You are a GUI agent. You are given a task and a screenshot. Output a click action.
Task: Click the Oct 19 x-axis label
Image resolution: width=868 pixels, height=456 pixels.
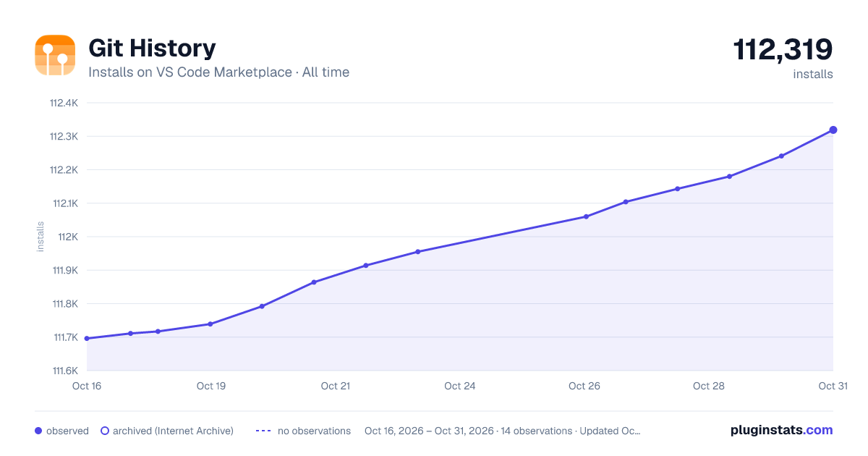click(x=211, y=386)
